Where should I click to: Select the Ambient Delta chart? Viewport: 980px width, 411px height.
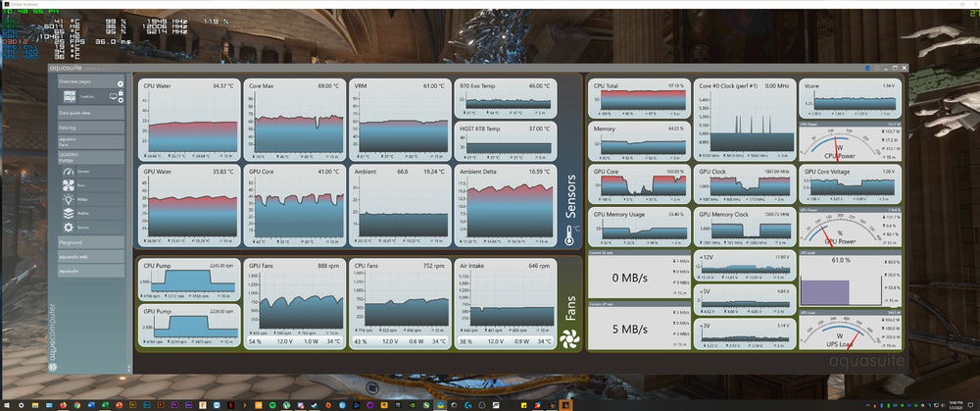(x=505, y=205)
